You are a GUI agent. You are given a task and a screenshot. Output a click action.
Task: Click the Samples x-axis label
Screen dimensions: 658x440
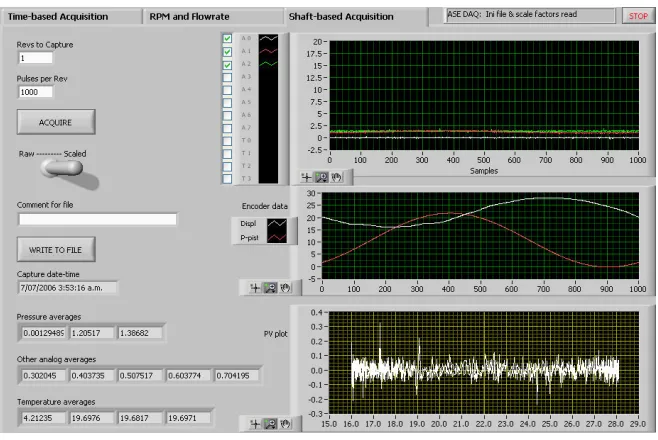tap(484, 171)
